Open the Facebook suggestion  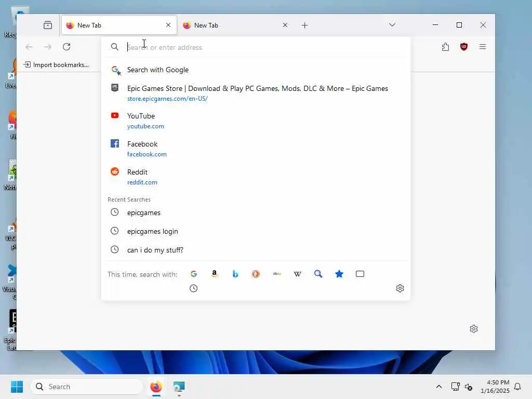[256, 149]
